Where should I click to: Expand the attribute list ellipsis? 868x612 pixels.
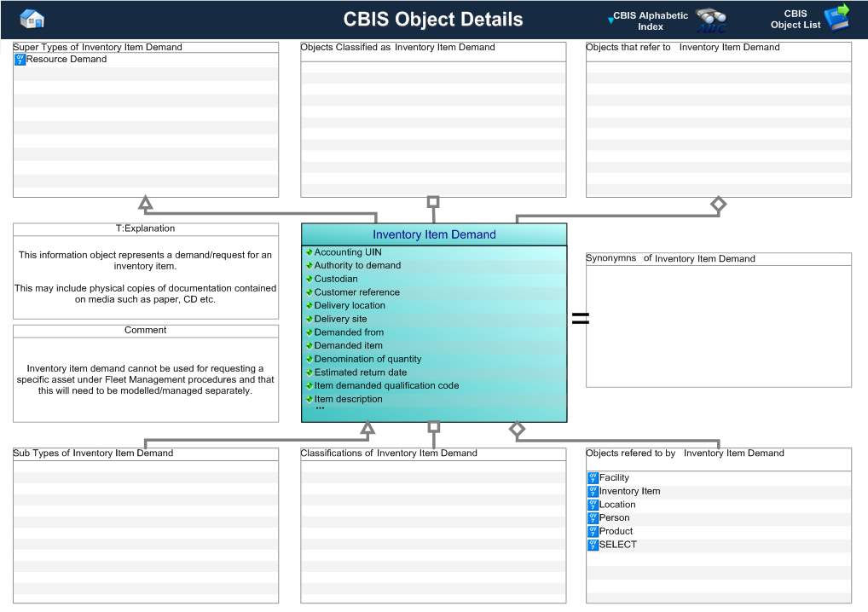[x=320, y=408]
